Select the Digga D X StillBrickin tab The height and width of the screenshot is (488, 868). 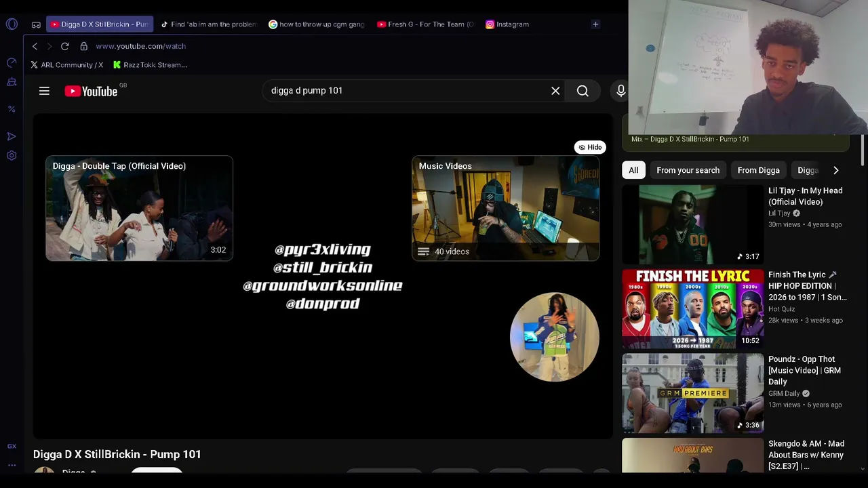100,24
